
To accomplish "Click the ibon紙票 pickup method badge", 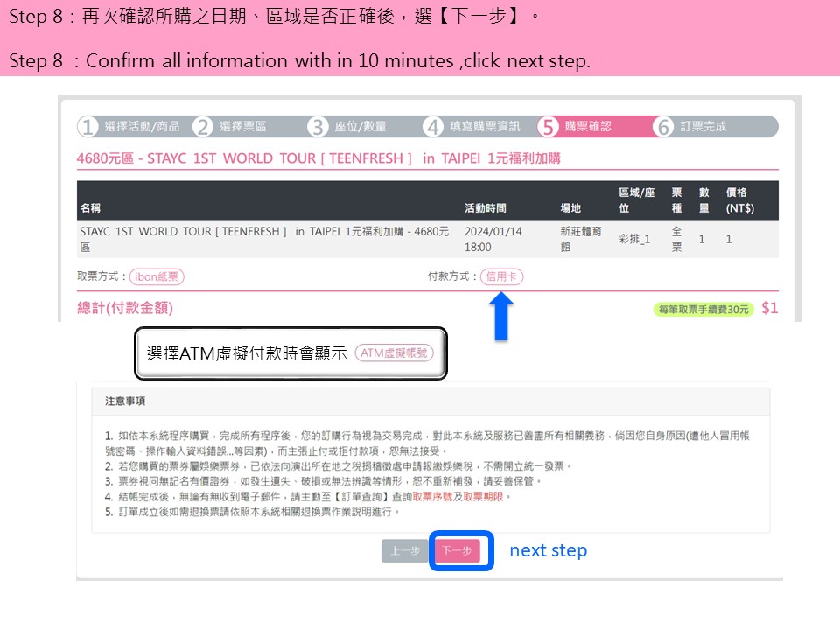I will click(x=157, y=276).
